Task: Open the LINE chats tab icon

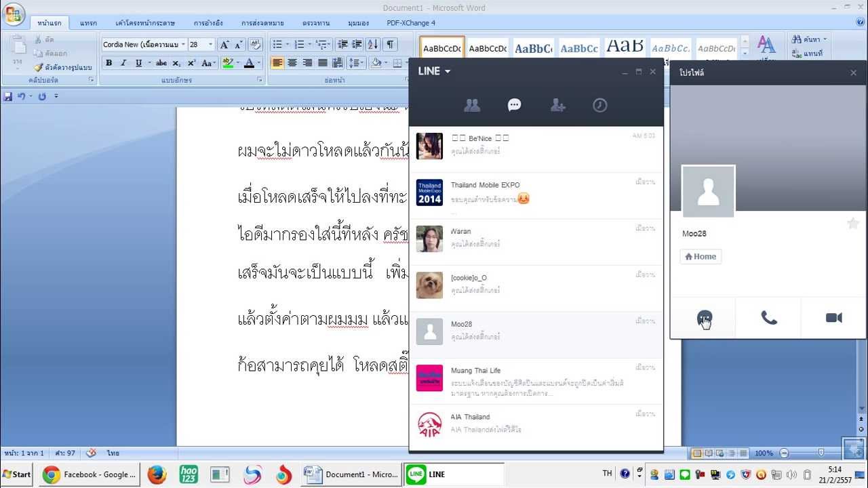Action: [515, 105]
